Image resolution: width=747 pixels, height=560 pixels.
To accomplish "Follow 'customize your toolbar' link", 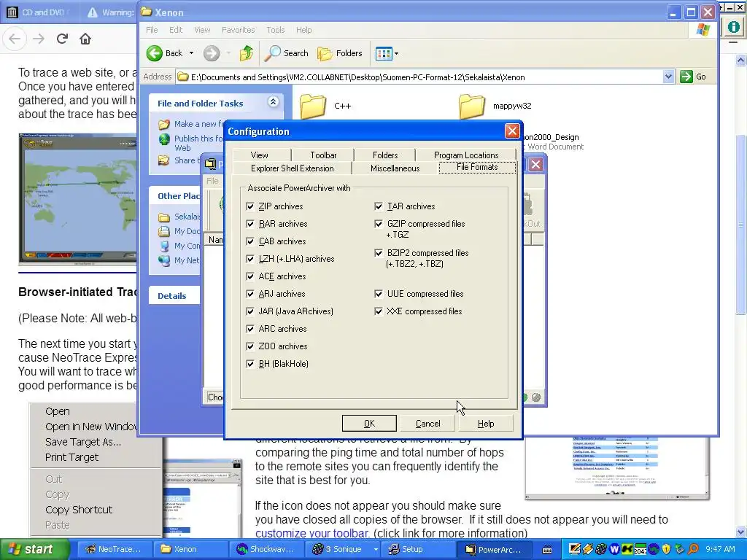I will [x=312, y=533].
